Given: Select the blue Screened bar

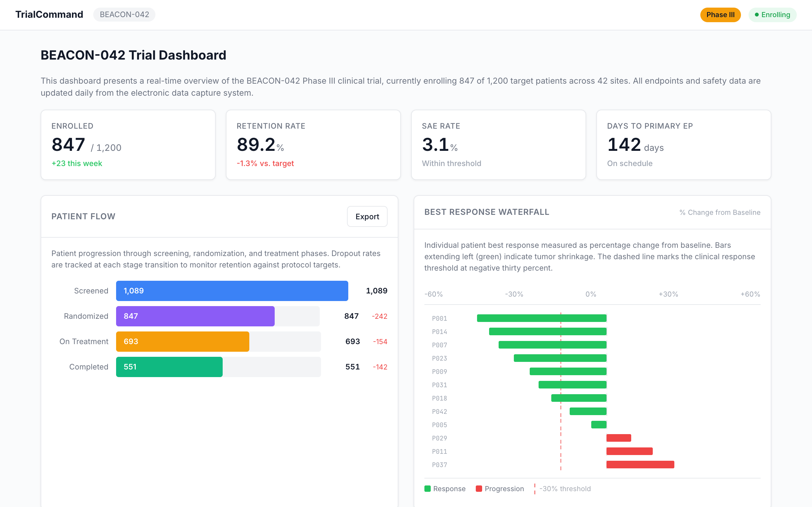Looking at the screenshot, I should coord(232,291).
